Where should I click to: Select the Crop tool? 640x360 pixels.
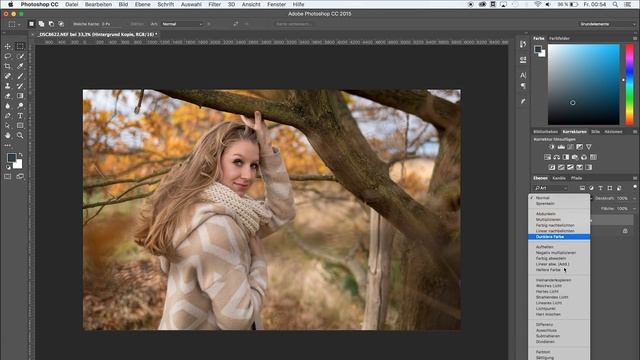(8, 66)
